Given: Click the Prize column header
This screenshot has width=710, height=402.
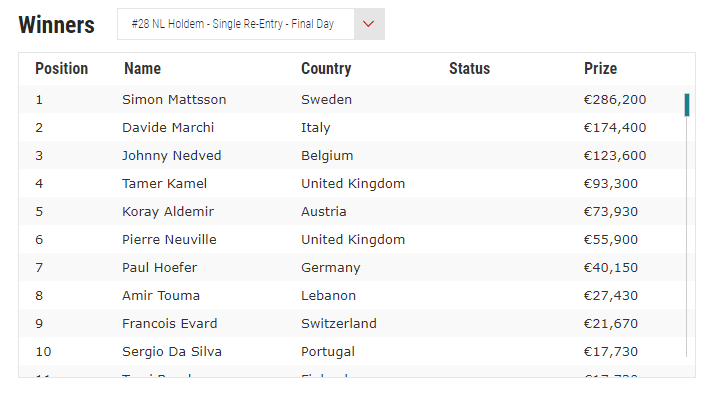Looking at the screenshot, I should [600, 68].
